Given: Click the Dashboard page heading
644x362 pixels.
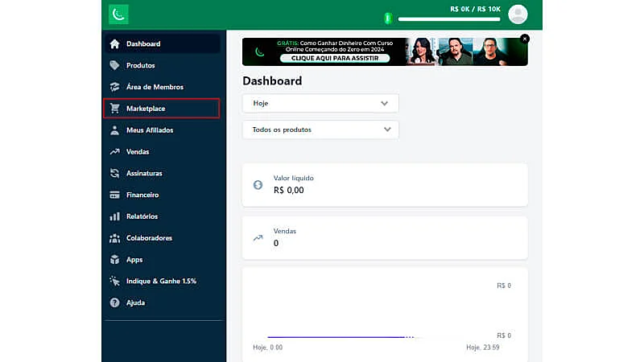Looking at the screenshot, I should (x=272, y=81).
